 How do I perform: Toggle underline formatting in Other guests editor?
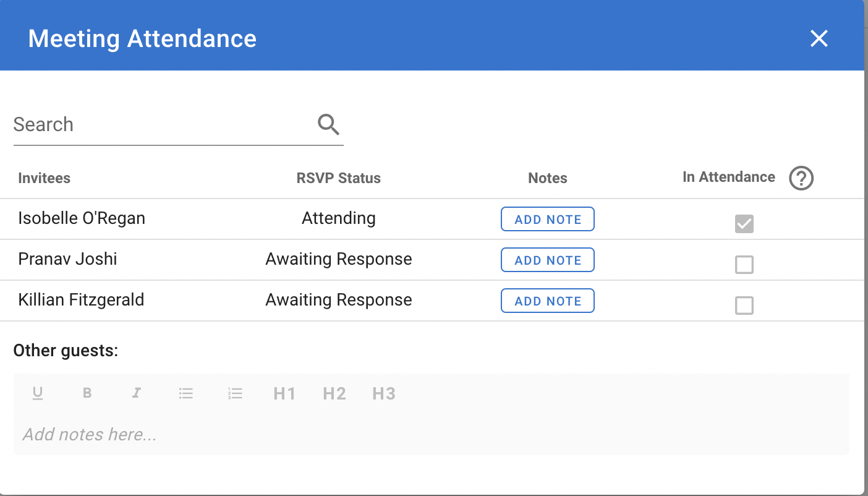pos(38,393)
